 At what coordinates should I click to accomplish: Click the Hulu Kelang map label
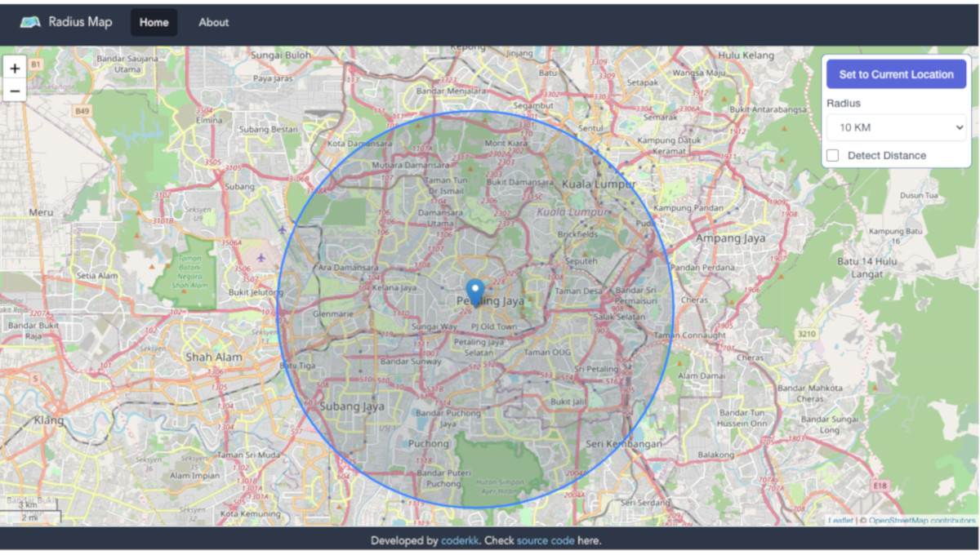click(x=746, y=55)
